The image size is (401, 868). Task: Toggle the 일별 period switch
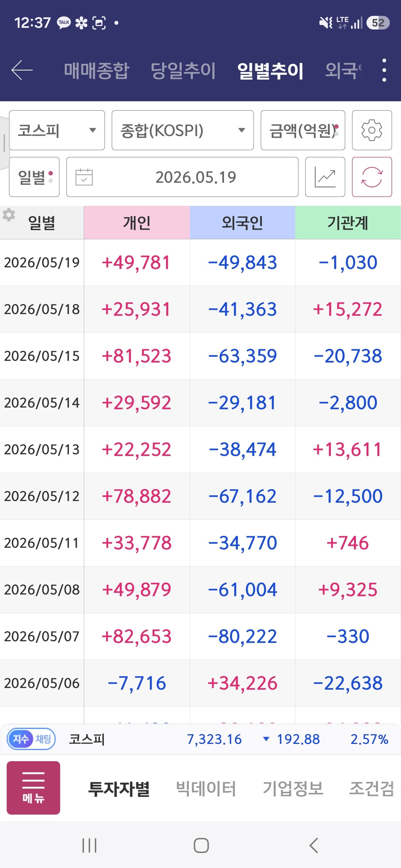pos(34,177)
